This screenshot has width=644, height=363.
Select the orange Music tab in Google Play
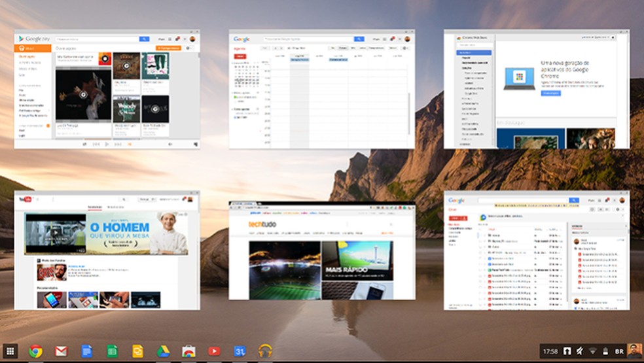pyautogui.click(x=33, y=48)
